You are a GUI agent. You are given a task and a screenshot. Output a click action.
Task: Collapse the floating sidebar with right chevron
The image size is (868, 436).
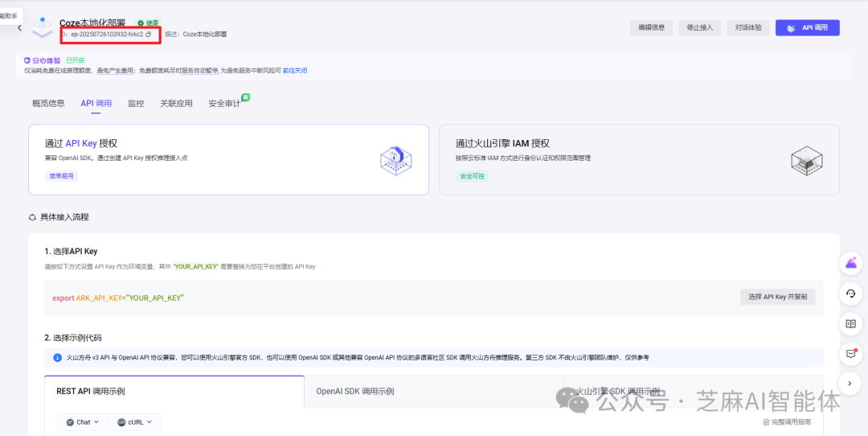tap(851, 384)
